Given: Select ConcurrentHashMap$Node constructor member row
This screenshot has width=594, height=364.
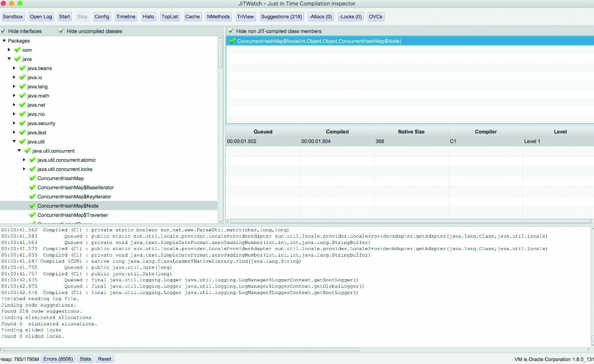Looking at the screenshot, I should [x=410, y=41].
